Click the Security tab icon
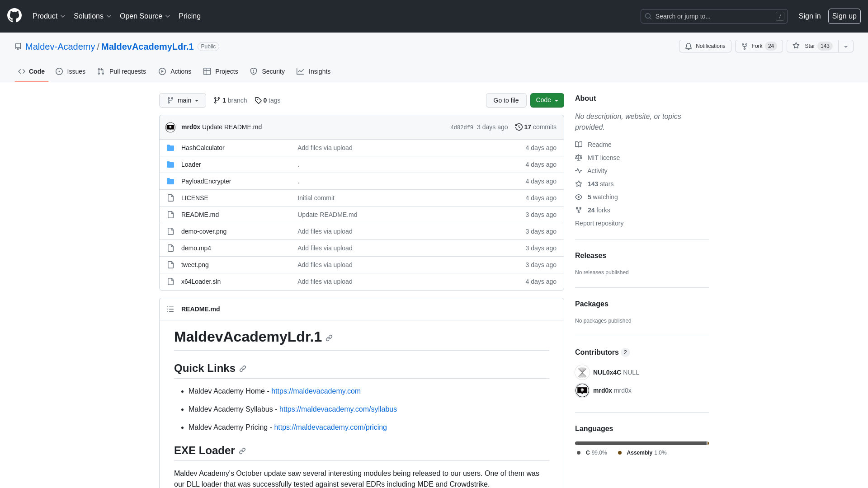Image resolution: width=868 pixels, height=488 pixels. click(x=254, y=71)
